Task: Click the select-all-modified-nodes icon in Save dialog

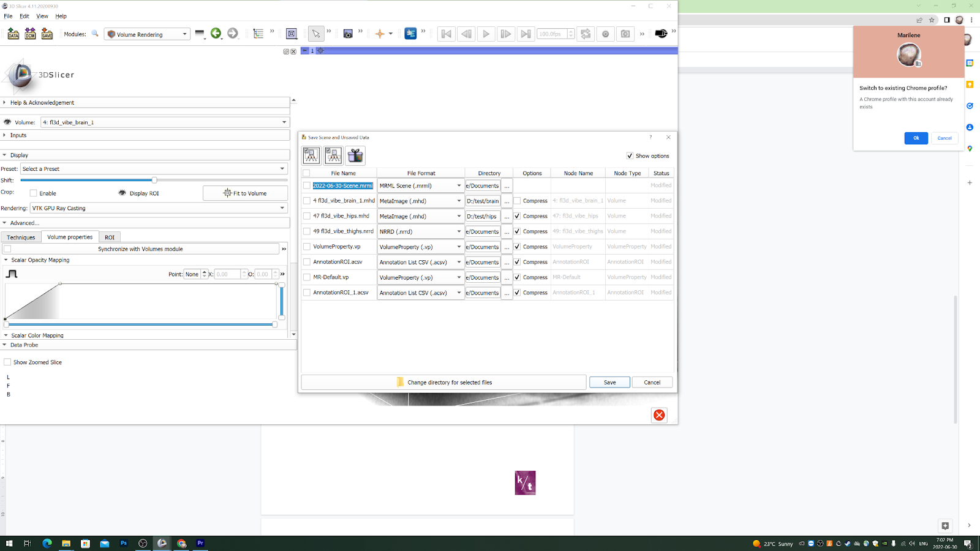Action: [311, 156]
